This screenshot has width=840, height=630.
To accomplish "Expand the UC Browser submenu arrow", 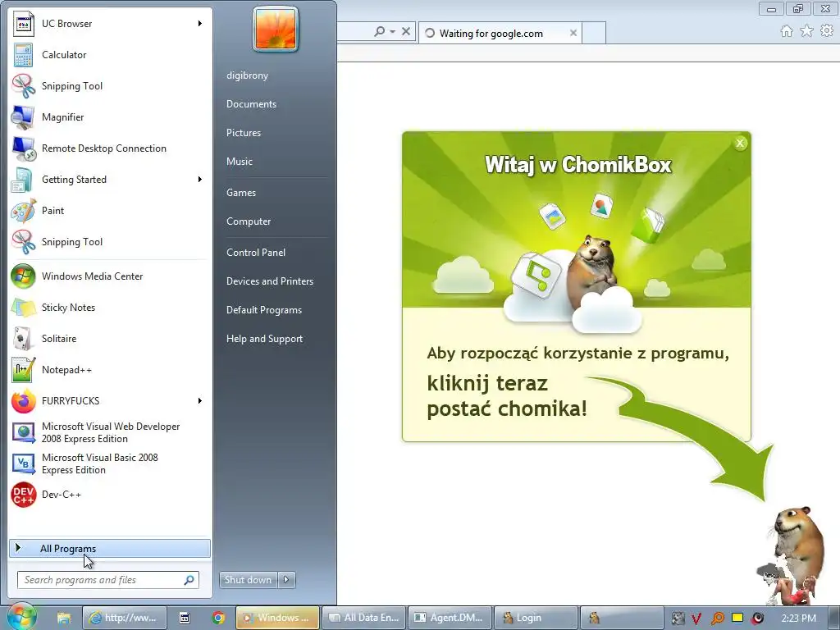I will pos(200,24).
